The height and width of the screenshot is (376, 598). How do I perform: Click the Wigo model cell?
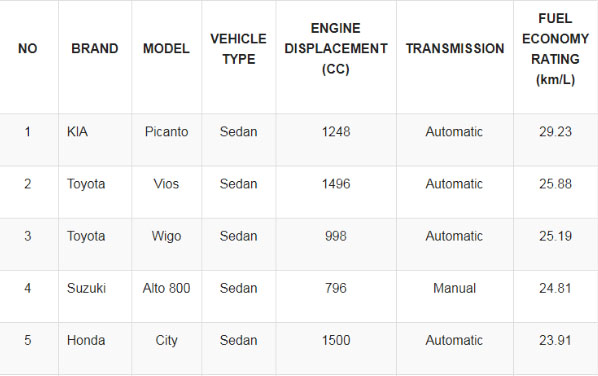click(x=166, y=236)
